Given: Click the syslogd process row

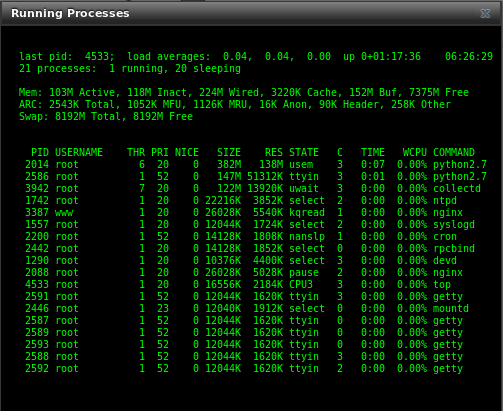Looking at the screenshot, I should coord(250,224).
